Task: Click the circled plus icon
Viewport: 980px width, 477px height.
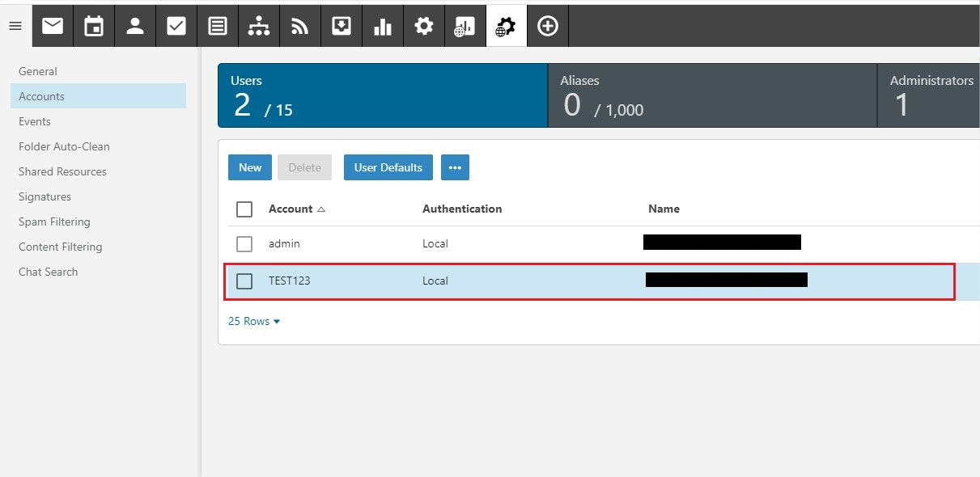Action: 548,26
